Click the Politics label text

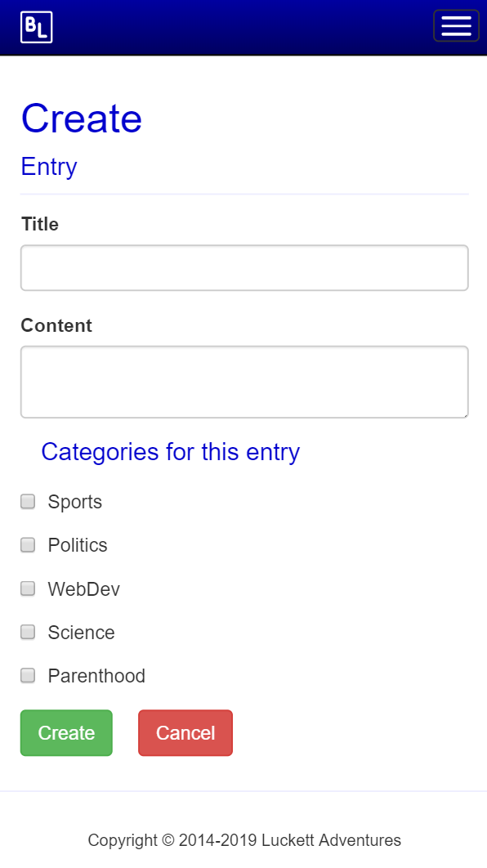point(78,545)
